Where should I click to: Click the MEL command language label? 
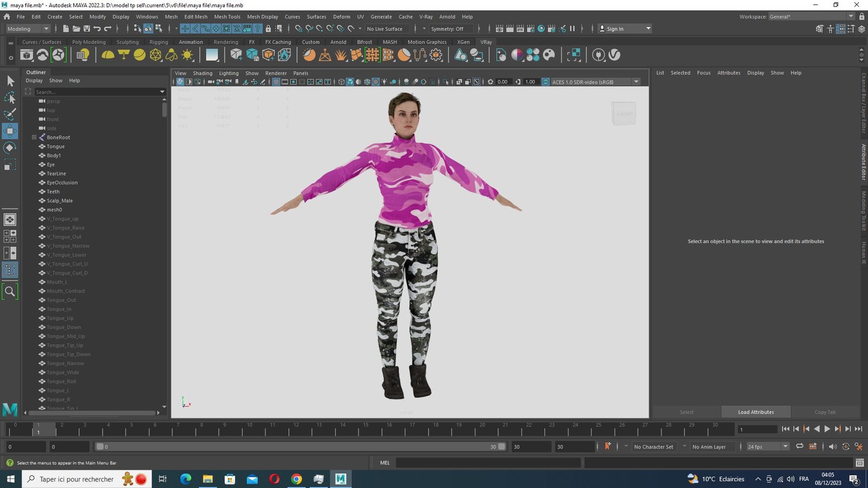pos(385,463)
